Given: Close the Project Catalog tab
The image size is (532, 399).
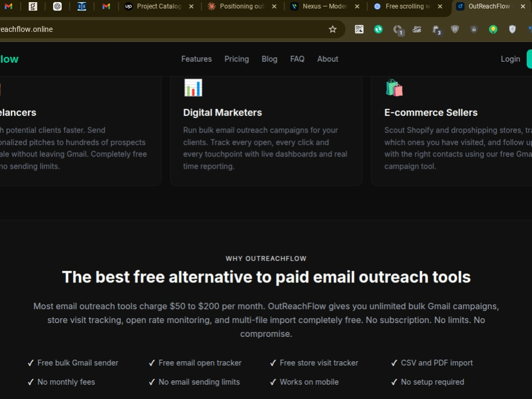Looking at the screenshot, I should point(192,6).
